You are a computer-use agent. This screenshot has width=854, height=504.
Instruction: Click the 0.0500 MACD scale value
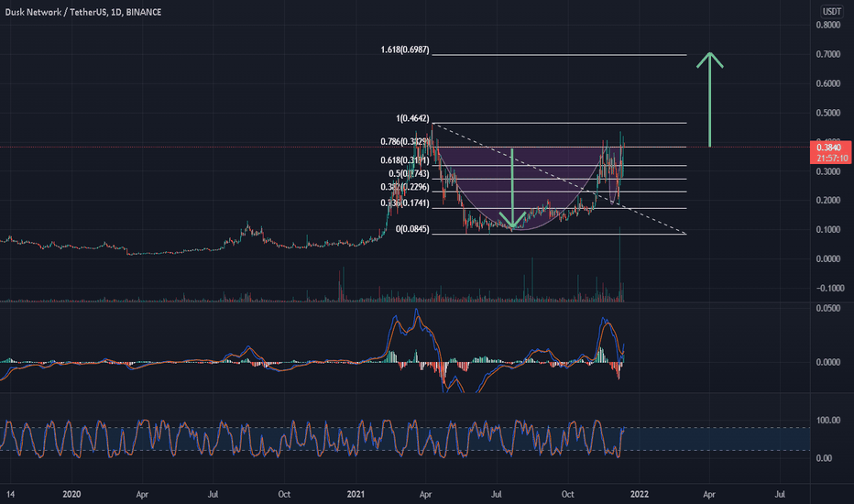click(x=827, y=308)
